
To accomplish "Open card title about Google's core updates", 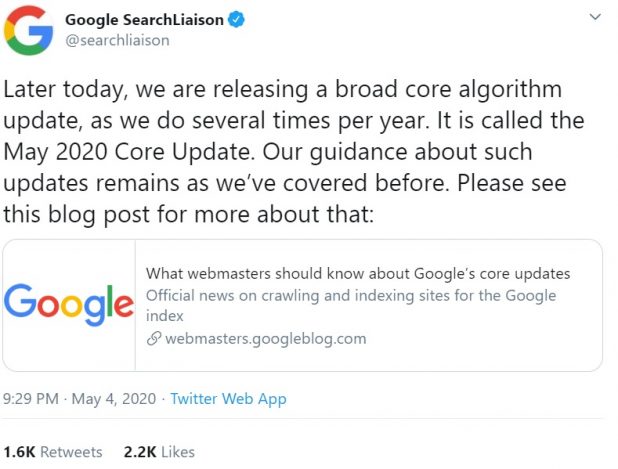I will pos(358,274).
